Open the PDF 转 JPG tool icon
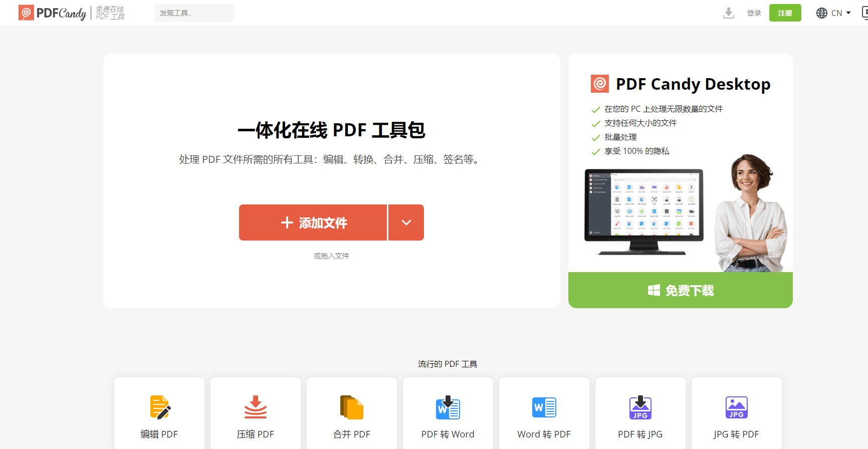This screenshot has width=868, height=449. click(x=640, y=407)
